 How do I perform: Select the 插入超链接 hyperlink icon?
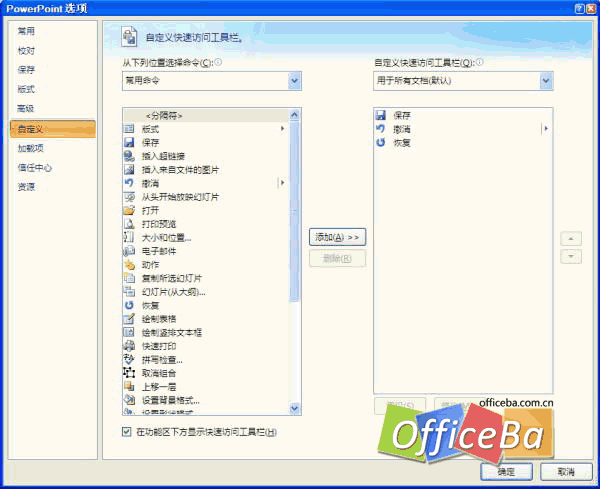coord(129,156)
